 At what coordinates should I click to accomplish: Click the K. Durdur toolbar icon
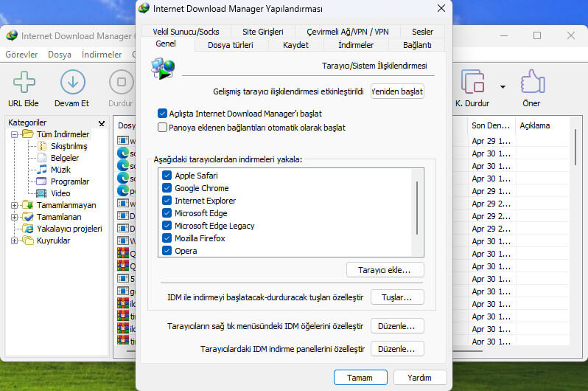click(472, 81)
